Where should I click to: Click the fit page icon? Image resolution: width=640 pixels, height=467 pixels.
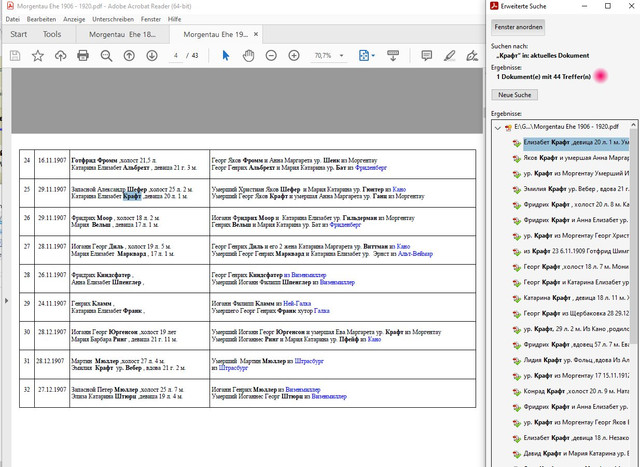click(364, 56)
